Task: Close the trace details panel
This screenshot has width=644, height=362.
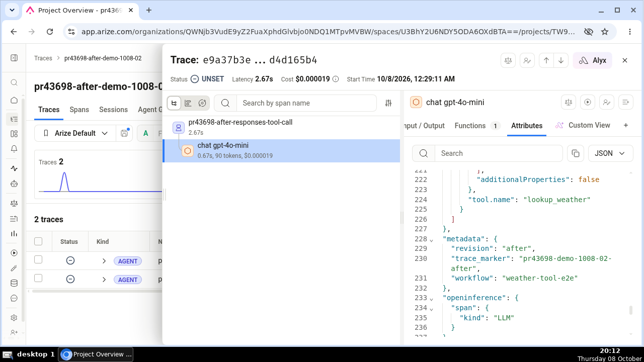Action: (x=625, y=60)
